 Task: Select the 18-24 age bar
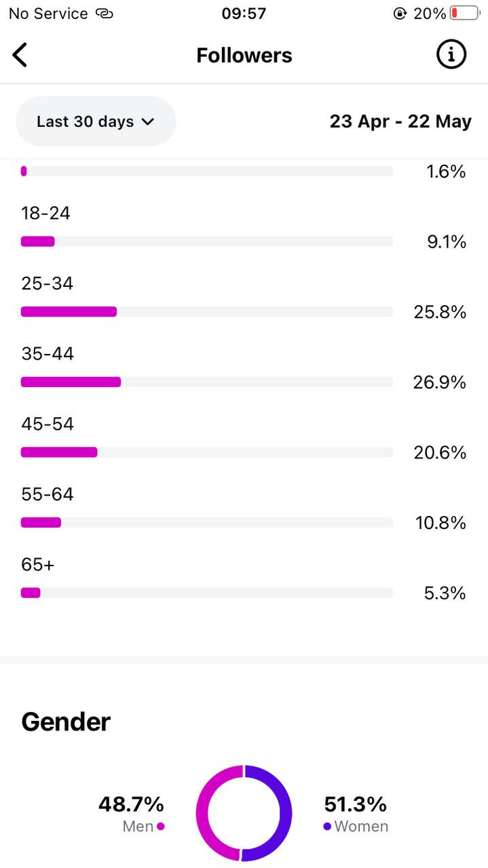(207, 241)
